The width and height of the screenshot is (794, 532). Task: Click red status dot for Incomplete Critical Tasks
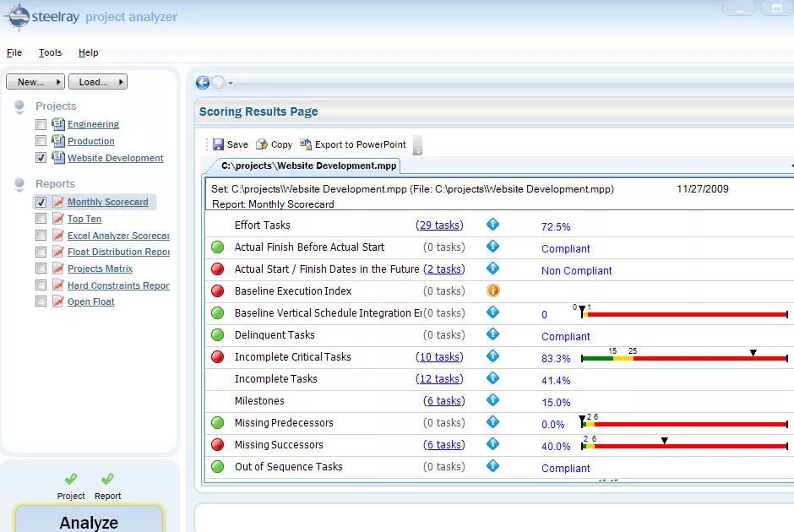[218, 357]
